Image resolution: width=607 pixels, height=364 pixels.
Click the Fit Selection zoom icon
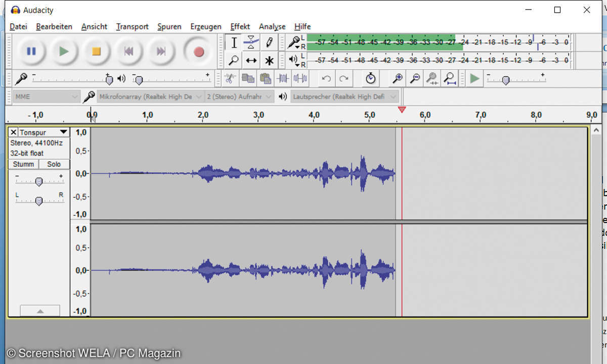[x=432, y=78]
